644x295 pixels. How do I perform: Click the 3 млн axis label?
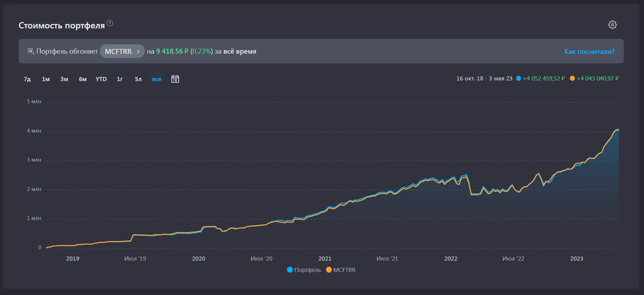(34, 160)
